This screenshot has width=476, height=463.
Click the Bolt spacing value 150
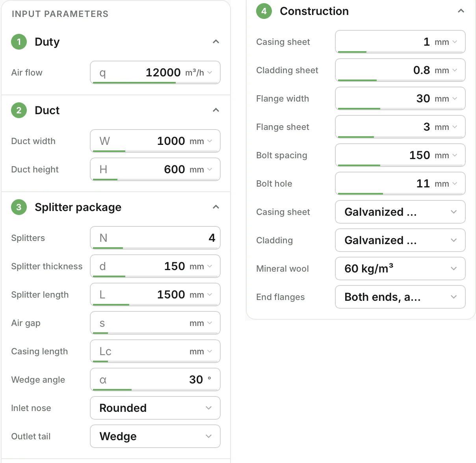coord(420,155)
